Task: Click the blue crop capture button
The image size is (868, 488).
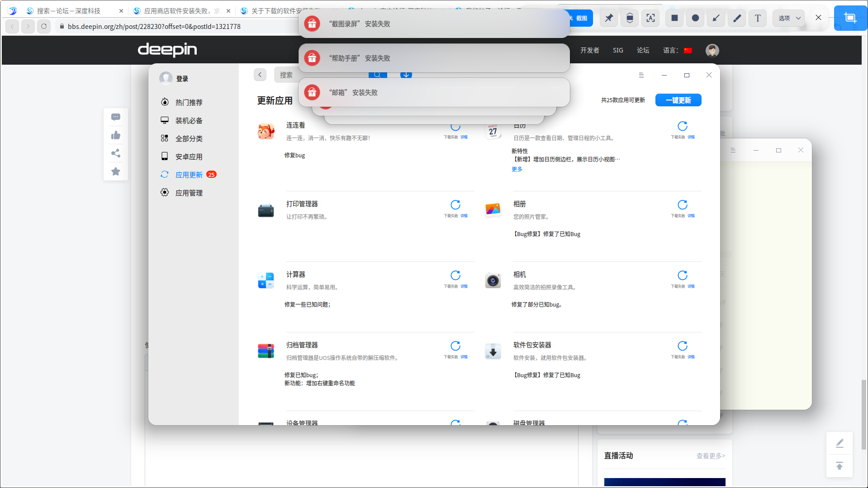Action: pos(850,18)
